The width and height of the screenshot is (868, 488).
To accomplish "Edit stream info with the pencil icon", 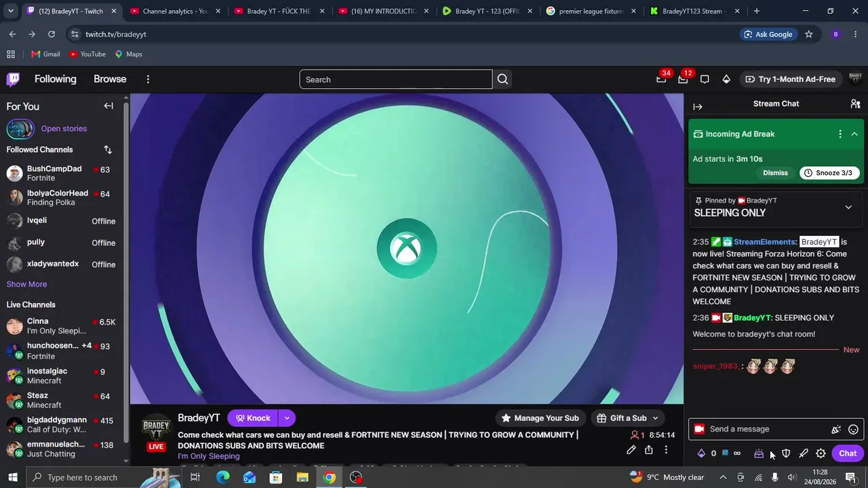I will [631, 450].
